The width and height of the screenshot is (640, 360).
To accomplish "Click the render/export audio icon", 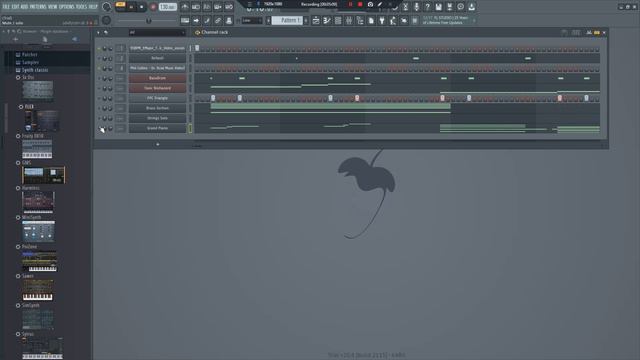I will click(449, 7).
